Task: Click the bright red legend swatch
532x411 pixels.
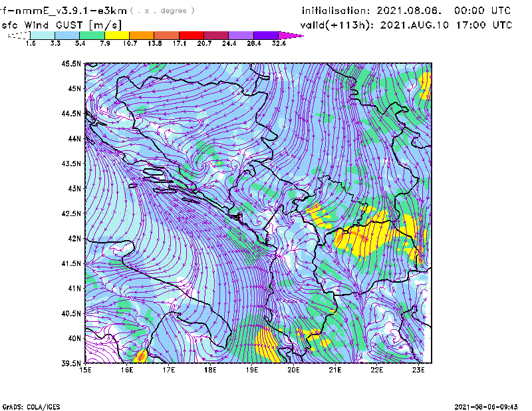Action: (192, 35)
